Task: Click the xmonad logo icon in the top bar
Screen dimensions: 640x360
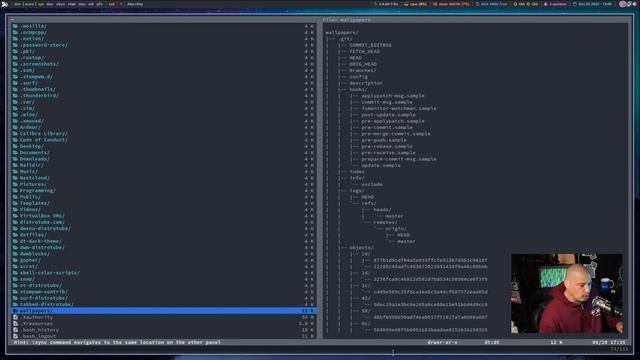Action: coord(5,4)
